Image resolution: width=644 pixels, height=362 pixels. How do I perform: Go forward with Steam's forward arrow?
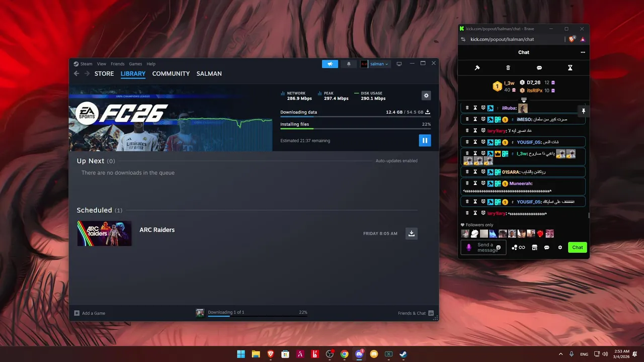87,73
